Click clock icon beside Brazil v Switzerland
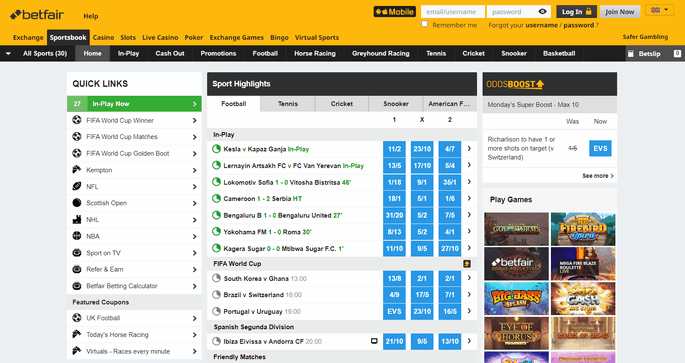 pos(216,295)
